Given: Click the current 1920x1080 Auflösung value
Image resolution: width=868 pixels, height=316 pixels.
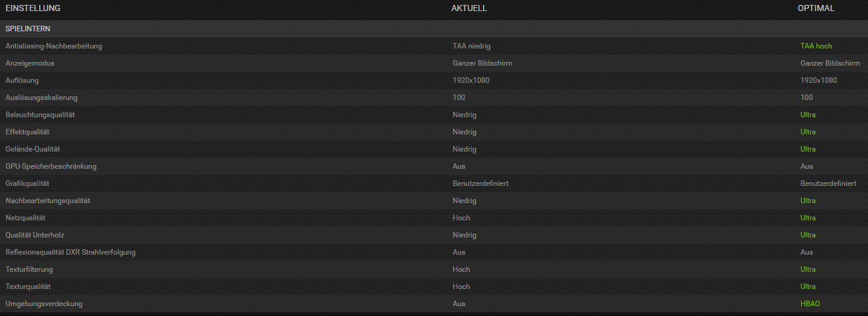Looking at the screenshot, I should pos(471,80).
